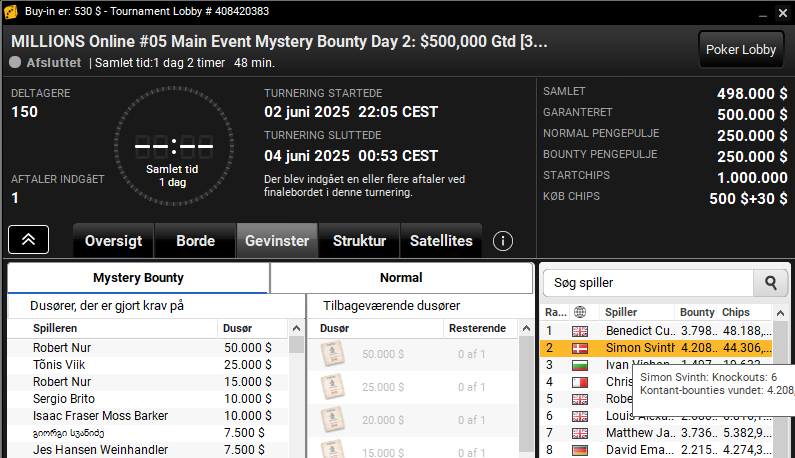The image size is (795, 458).
Task: Sort ranking by Ra... rank column
Action: tap(555, 312)
